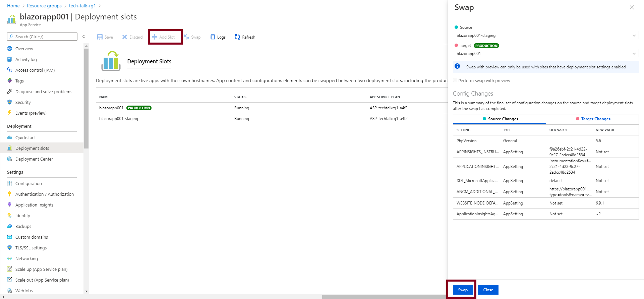
Task: Click the Deployment slots icon in sidebar
Action: [x=10, y=148]
